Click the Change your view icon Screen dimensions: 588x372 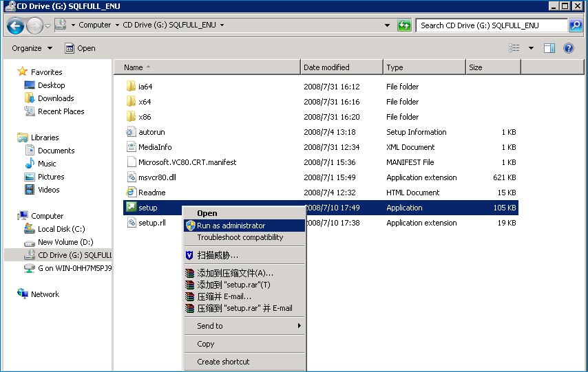click(x=514, y=48)
